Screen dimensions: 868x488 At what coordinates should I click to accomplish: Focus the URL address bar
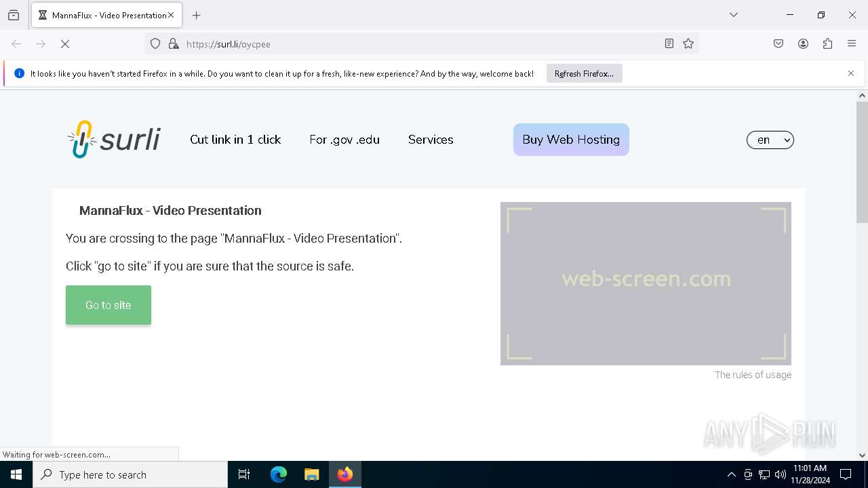(420, 44)
